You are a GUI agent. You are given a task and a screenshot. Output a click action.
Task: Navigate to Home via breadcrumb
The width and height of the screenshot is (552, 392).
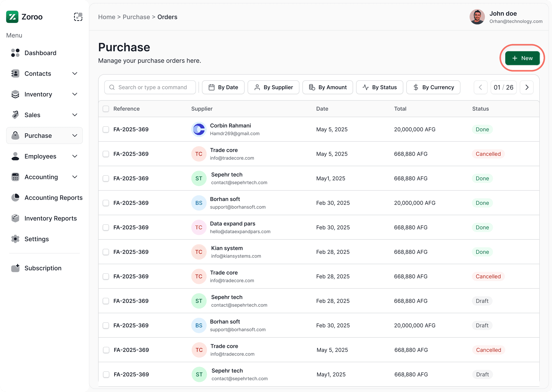point(107,17)
